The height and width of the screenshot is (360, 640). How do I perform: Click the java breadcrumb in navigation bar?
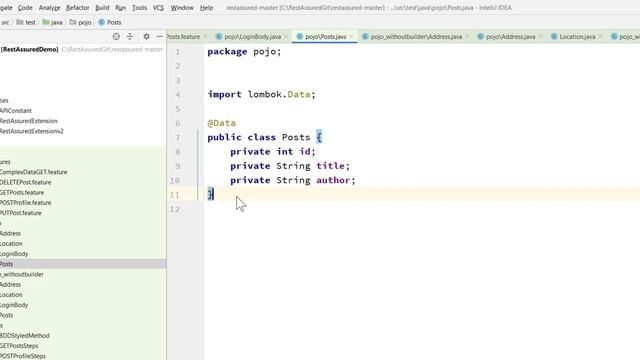coord(56,22)
